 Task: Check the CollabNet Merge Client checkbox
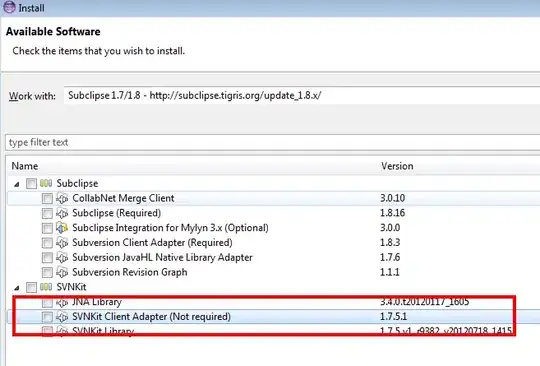coord(47,198)
